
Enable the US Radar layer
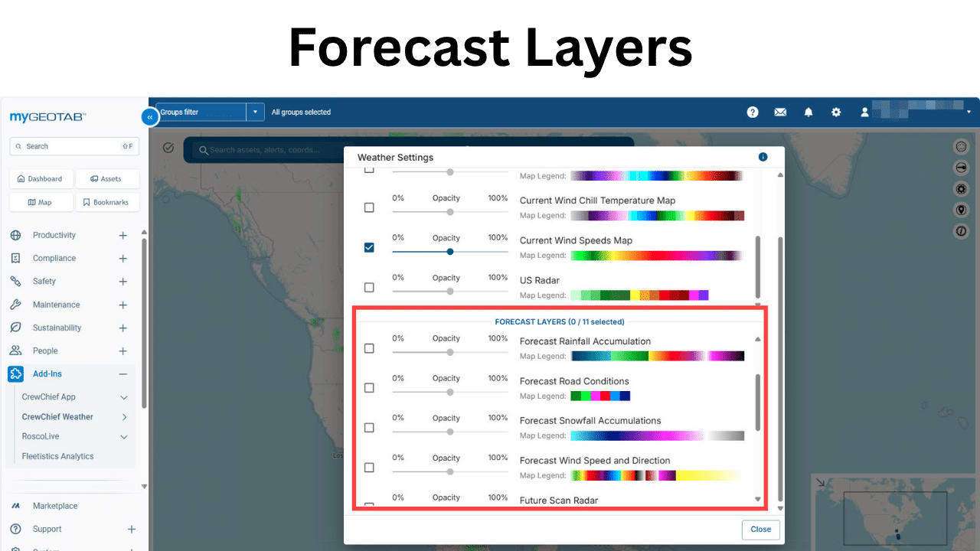pos(369,287)
